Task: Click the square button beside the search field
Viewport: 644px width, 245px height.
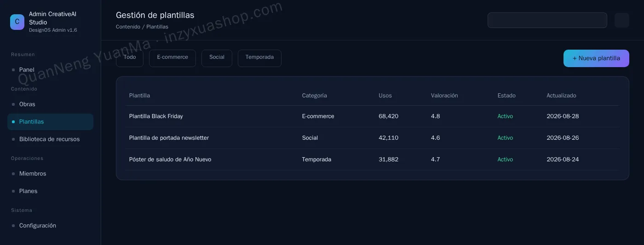Action: [x=622, y=20]
